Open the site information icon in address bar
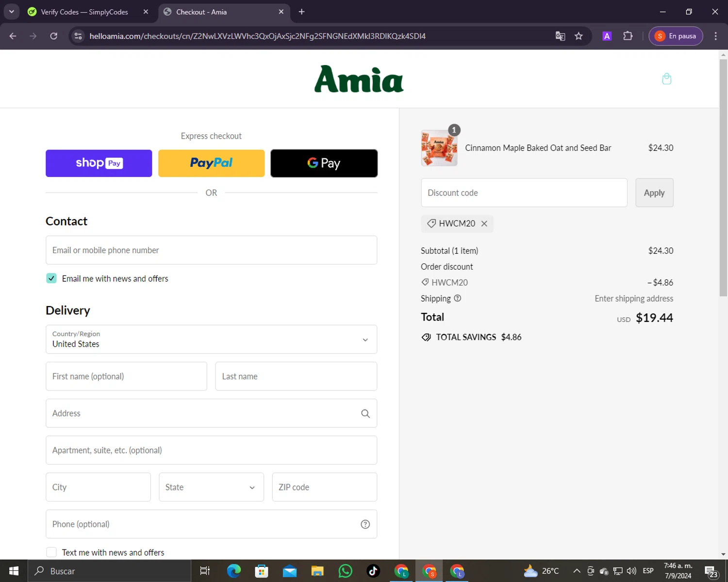728x582 pixels. coord(78,36)
